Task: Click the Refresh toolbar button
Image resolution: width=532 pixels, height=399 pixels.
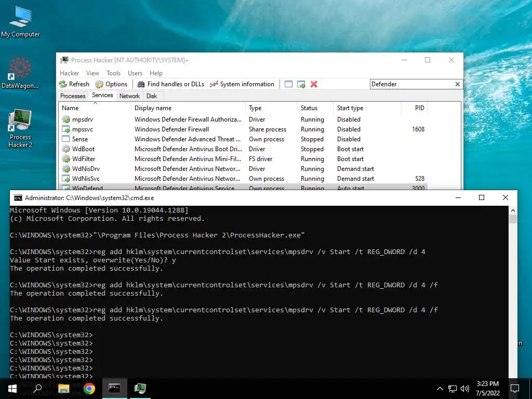Action: 74,84
